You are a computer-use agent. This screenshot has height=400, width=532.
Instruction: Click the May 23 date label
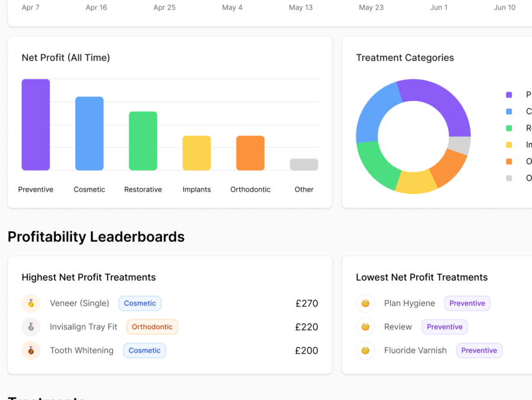[371, 8]
